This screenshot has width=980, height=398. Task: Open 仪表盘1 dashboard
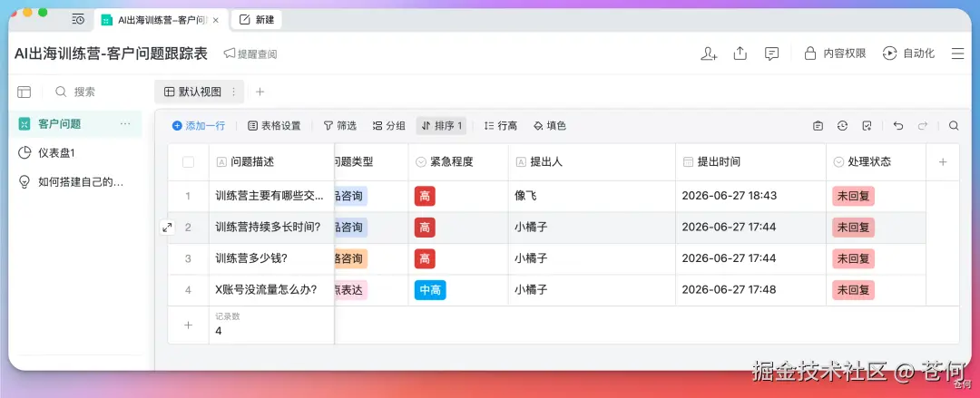point(75,152)
